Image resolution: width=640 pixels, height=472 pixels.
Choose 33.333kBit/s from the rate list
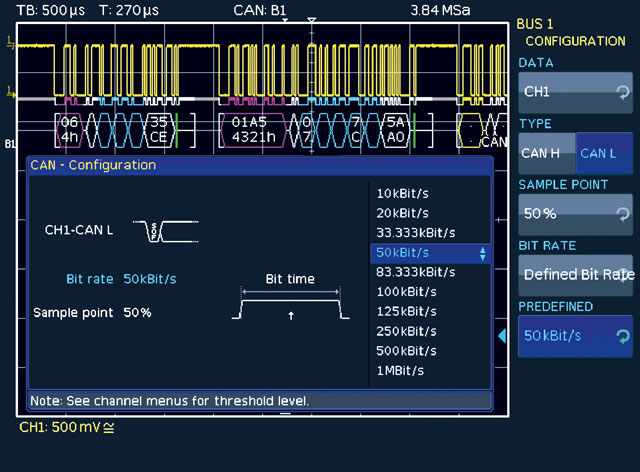[x=416, y=233]
